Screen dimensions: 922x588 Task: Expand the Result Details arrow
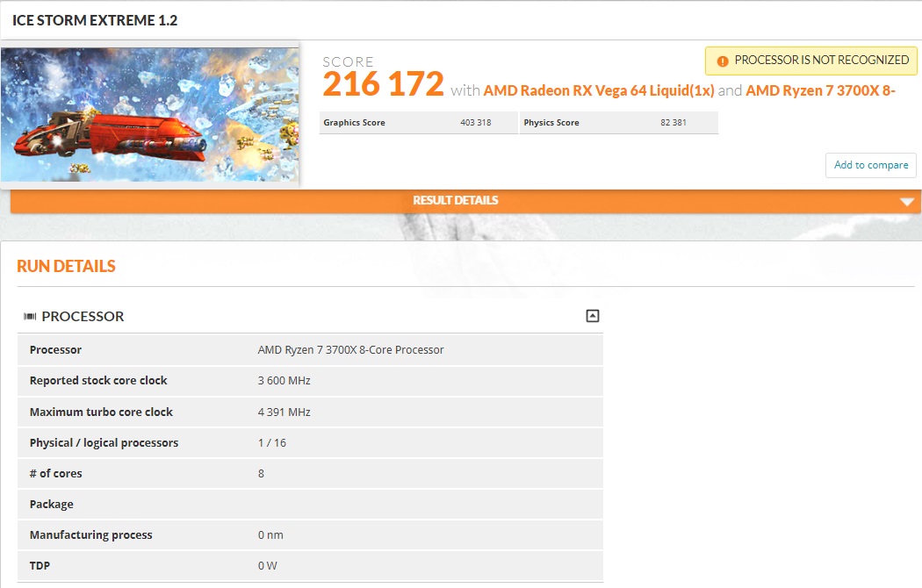(907, 202)
